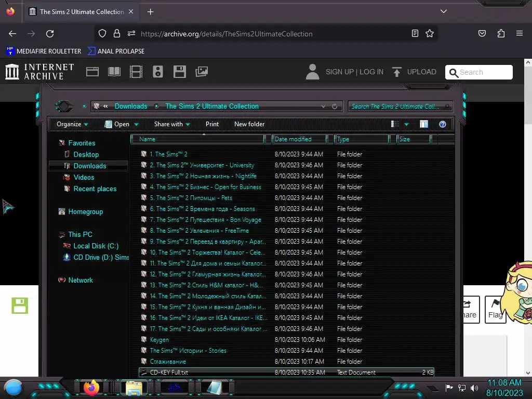Image resolution: width=532 pixels, height=399 pixels.
Task: Click tracking protection shield icon
Action: tap(102, 33)
